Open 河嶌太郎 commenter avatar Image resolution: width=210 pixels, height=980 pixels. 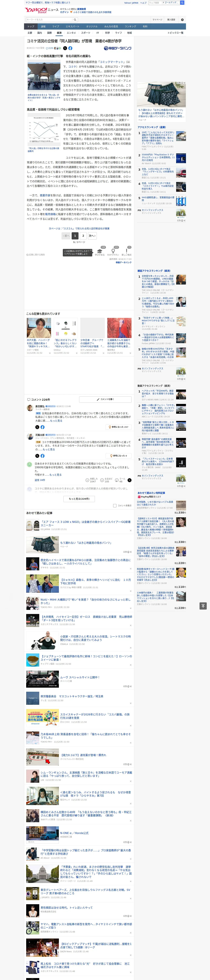click(30, 437)
